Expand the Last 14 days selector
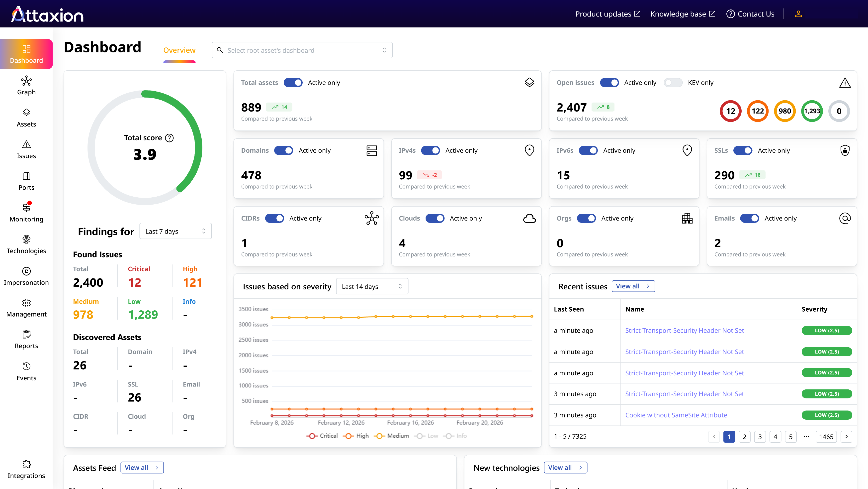 click(x=372, y=286)
